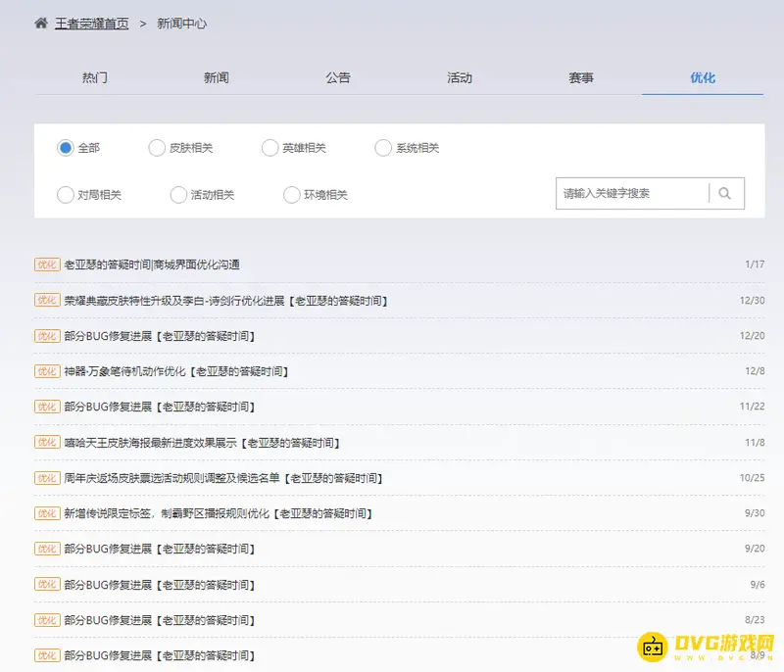Click the magnifier search icon
Viewport: 784px width, 672px height.
point(725,193)
